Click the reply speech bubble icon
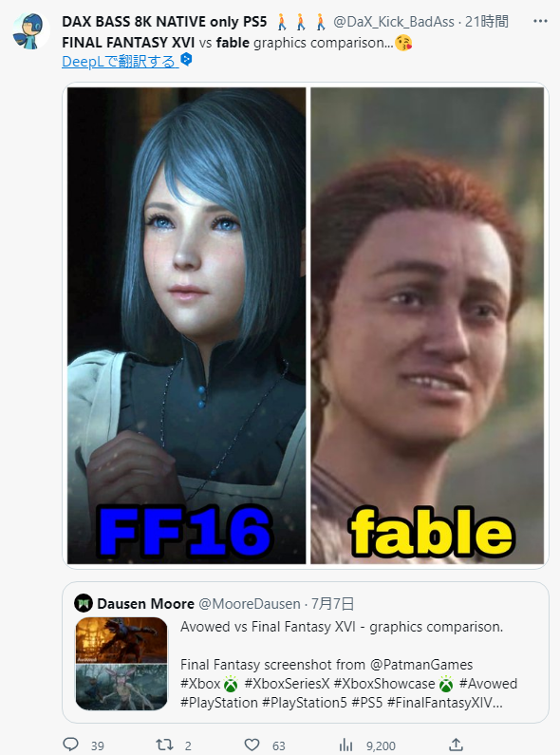This screenshot has width=560, height=755. coord(71,744)
